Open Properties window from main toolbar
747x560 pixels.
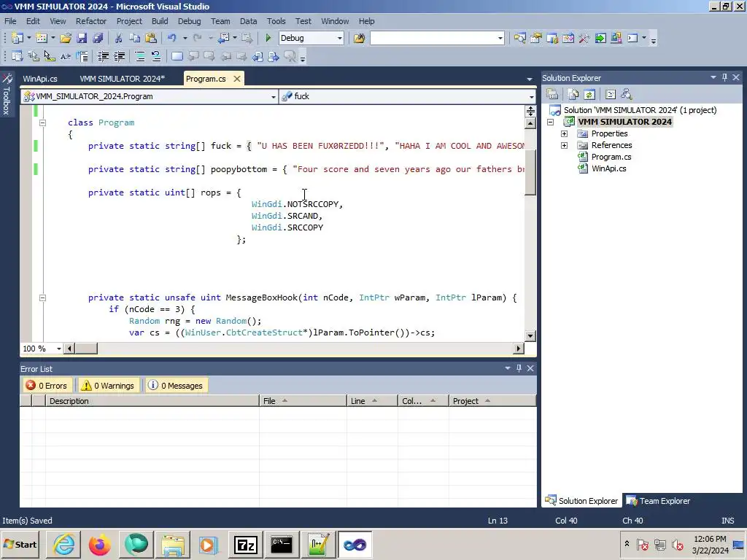(x=536, y=38)
